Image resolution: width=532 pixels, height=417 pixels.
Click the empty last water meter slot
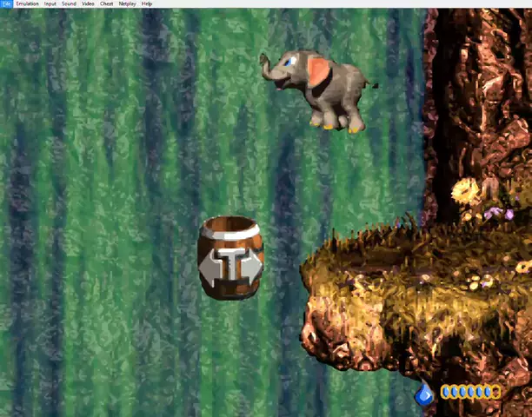495,393
